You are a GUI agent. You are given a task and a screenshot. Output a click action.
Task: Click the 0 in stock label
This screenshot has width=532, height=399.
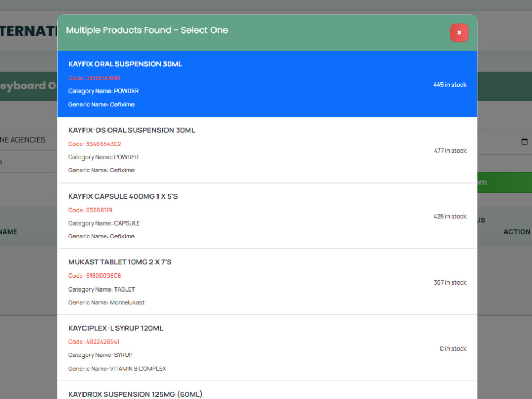[x=453, y=348]
